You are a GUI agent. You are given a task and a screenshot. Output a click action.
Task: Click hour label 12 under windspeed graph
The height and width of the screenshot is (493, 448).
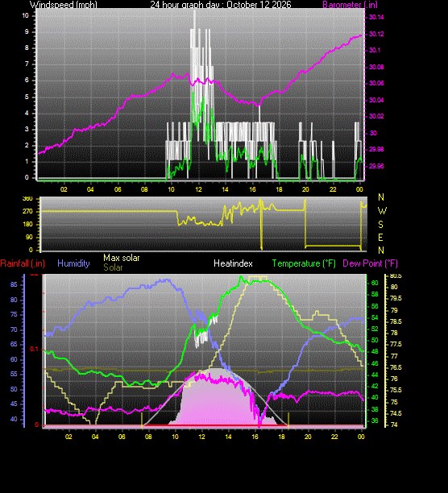tap(198, 189)
